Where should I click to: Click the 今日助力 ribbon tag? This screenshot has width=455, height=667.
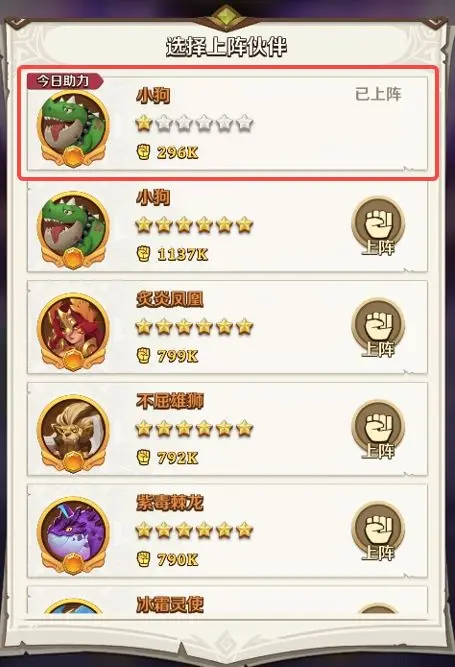coord(65,81)
